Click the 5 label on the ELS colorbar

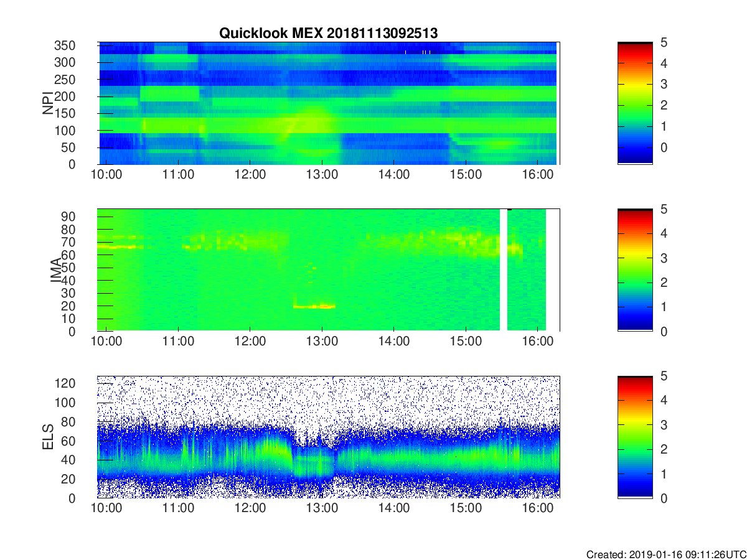663,376
